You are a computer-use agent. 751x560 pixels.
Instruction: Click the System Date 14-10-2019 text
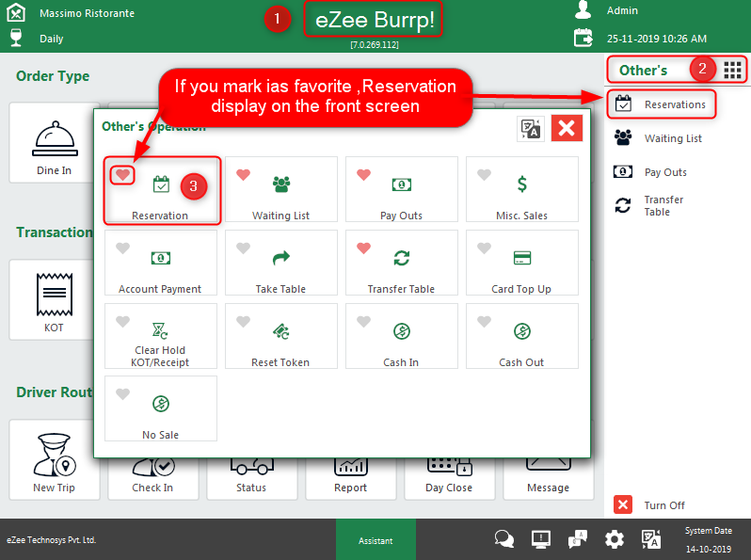click(x=709, y=540)
